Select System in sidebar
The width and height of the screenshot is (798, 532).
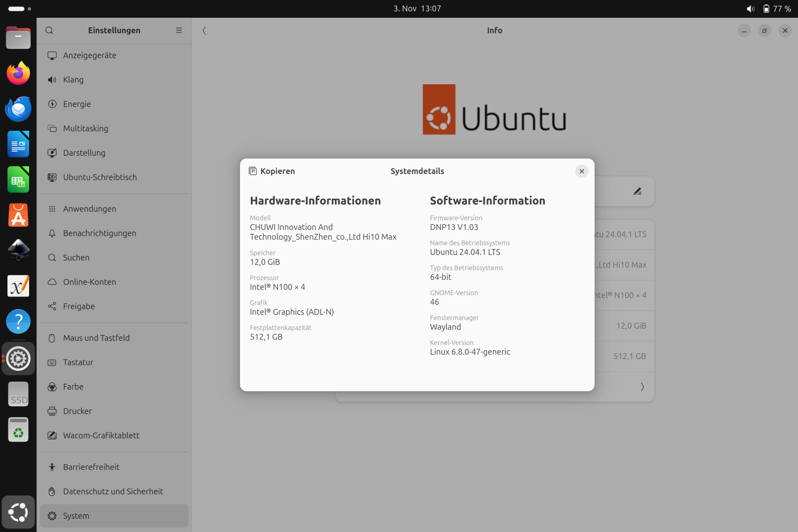pyautogui.click(x=114, y=516)
